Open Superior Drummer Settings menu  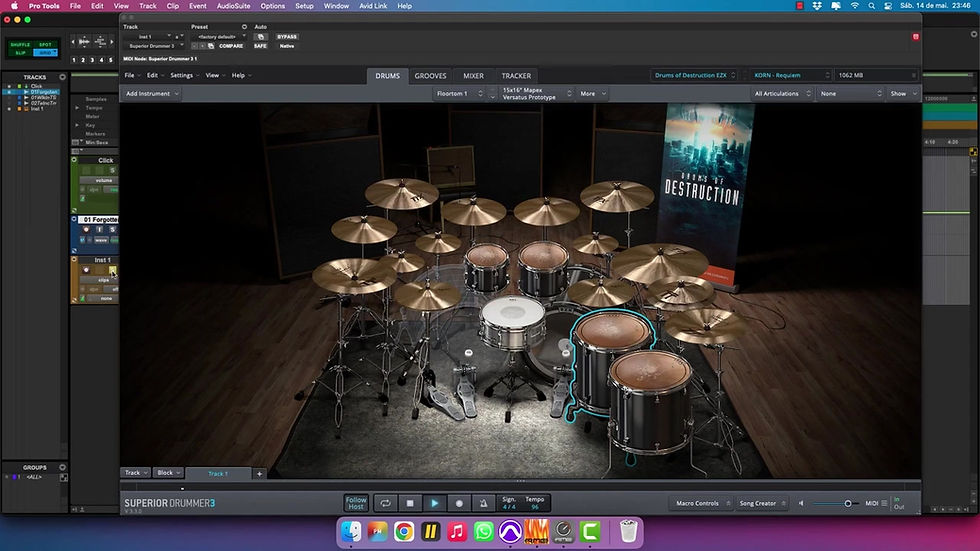coord(184,76)
